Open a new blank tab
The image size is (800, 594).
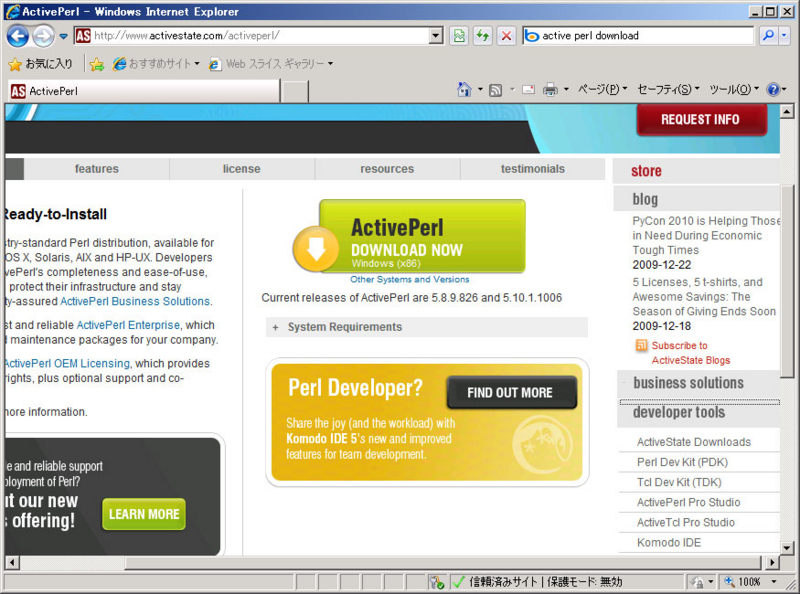tap(295, 92)
